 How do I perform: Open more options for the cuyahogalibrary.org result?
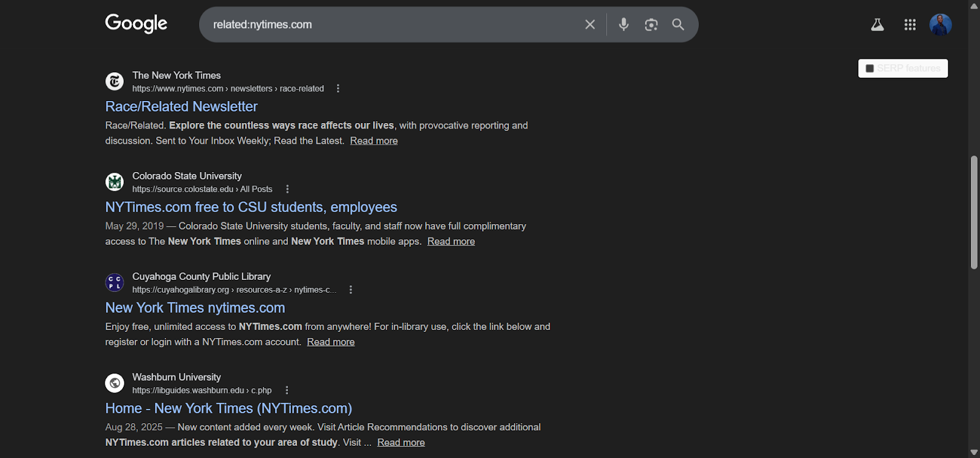click(351, 290)
